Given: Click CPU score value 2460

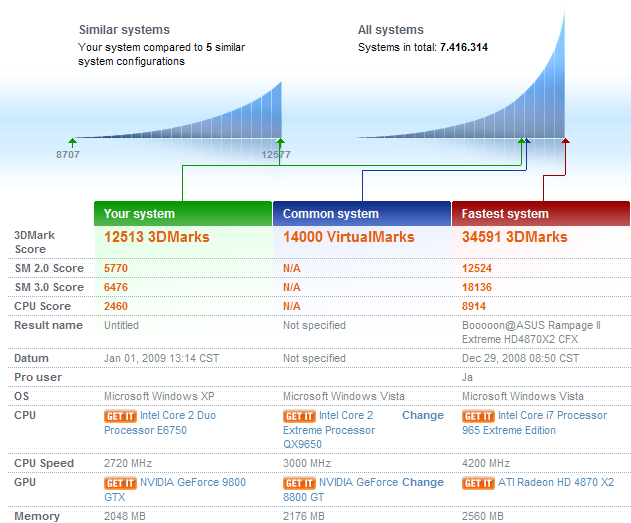Looking at the screenshot, I should pos(116,306).
